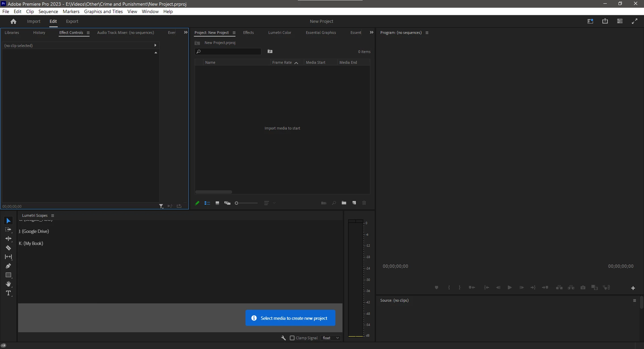The height and width of the screenshot is (349, 644).
Task: Click the Project thumbnail zoom slider handle
Action: pos(236,203)
